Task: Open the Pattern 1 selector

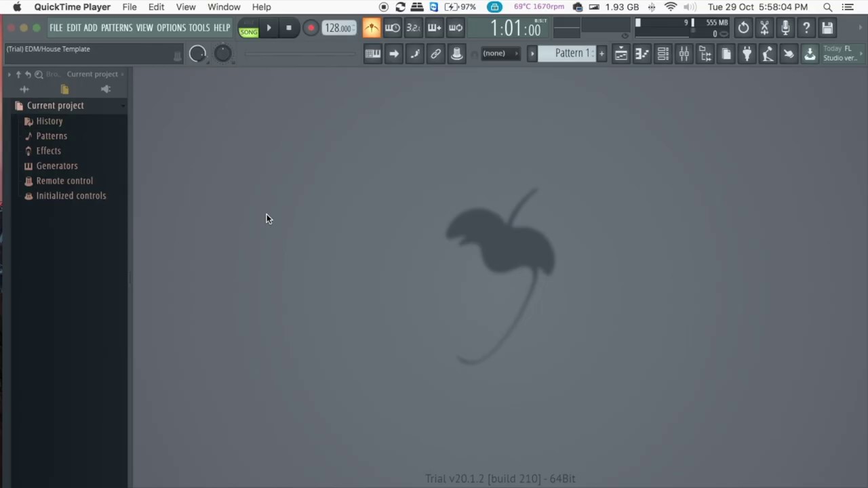Action: coord(567,54)
